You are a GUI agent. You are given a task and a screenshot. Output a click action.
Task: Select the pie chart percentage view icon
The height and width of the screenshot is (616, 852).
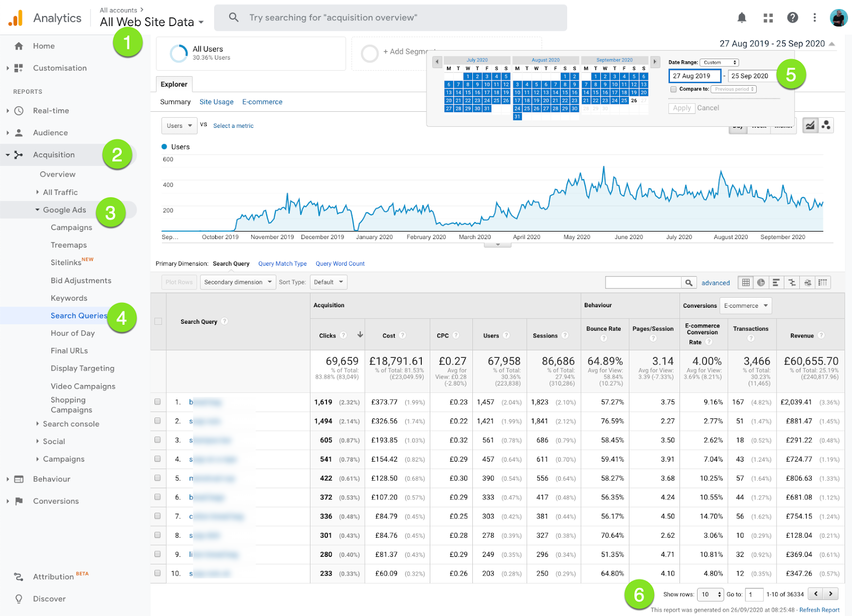pos(761,282)
